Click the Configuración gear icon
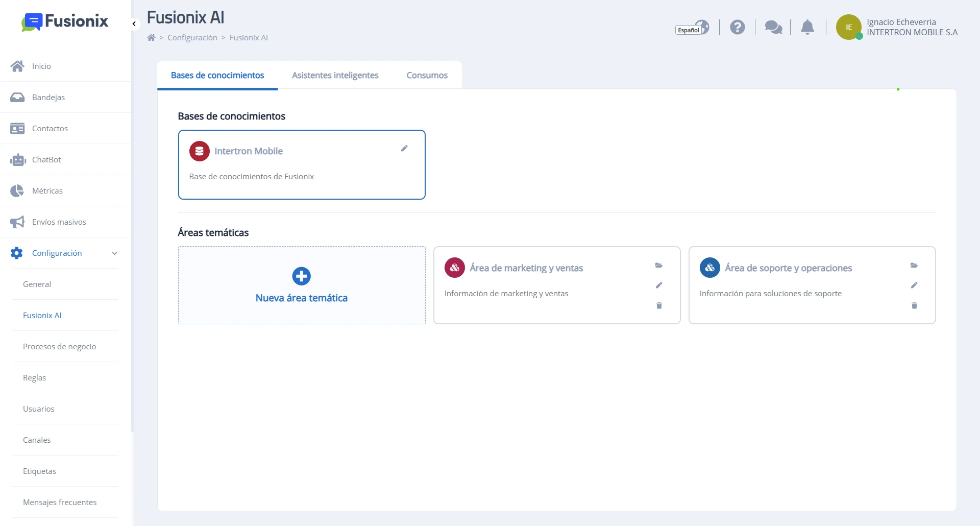980x526 pixels. (x=17, y=253)
